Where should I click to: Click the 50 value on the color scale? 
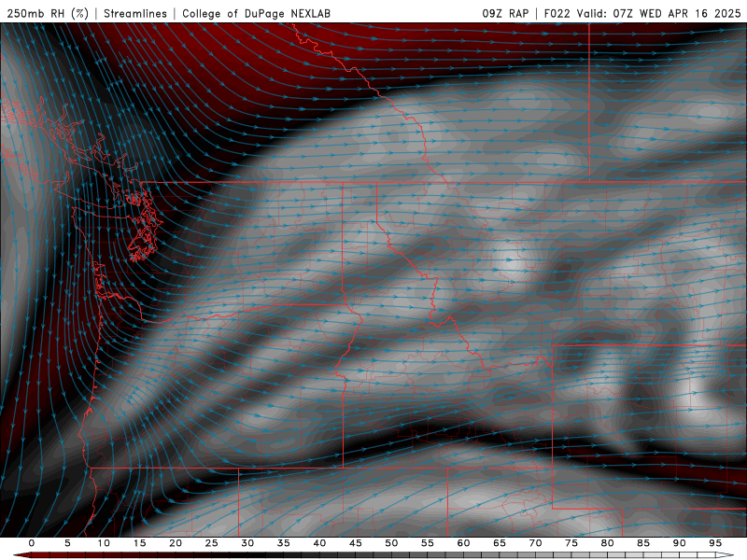point(391,543)
